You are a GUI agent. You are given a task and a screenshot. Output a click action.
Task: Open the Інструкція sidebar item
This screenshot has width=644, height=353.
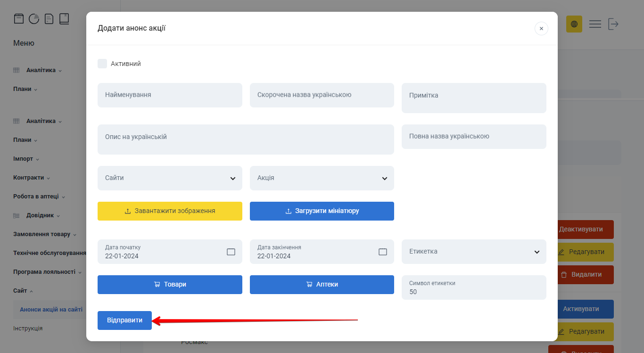[x=28, y=328]
